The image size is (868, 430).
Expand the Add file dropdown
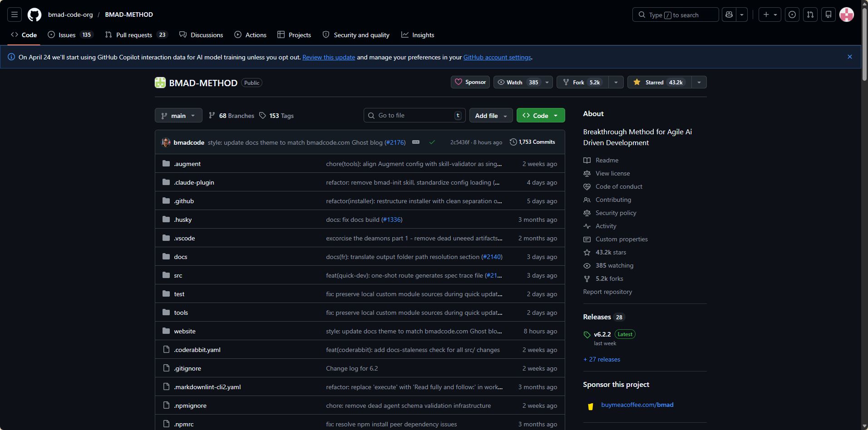491,116
